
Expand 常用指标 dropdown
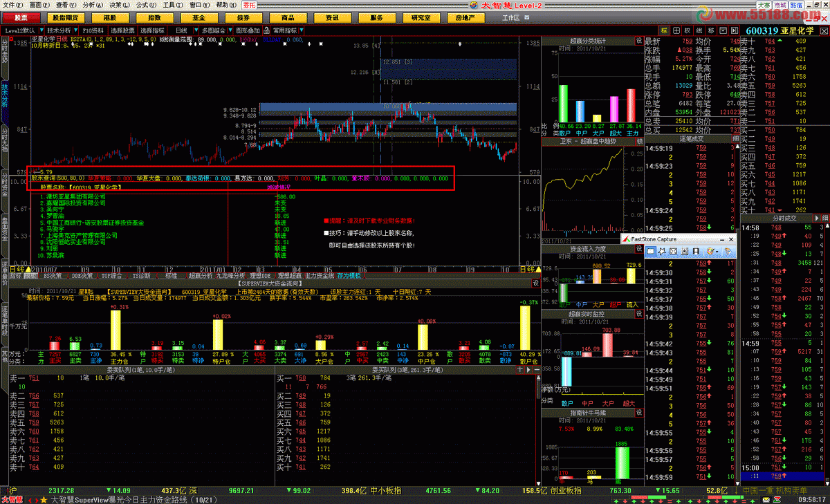pos(302,30)
